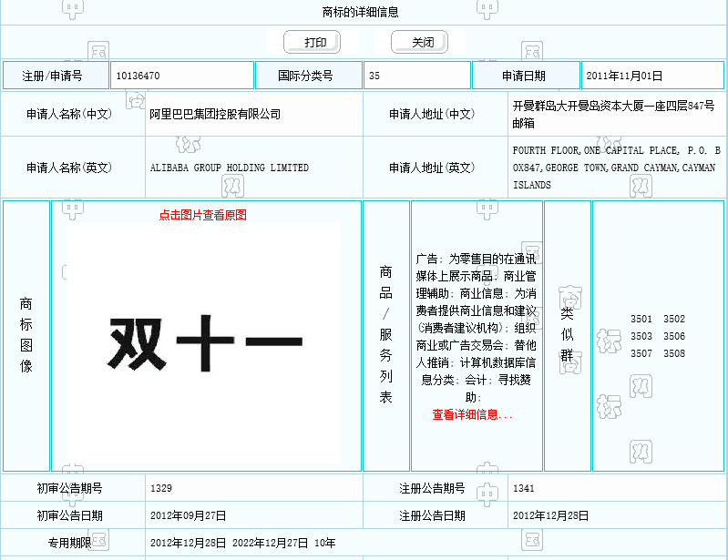This screenshot has height=560, width=728.
Task: Select applicant name 阿里巴巴集团控股有限公司
Action: coord(215,114)
